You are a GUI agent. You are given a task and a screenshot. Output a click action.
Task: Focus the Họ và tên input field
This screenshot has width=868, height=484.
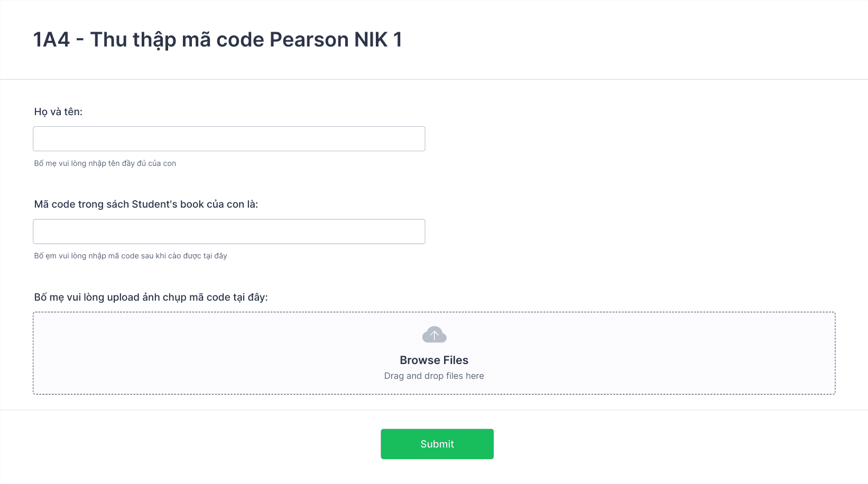click(229, 139)
